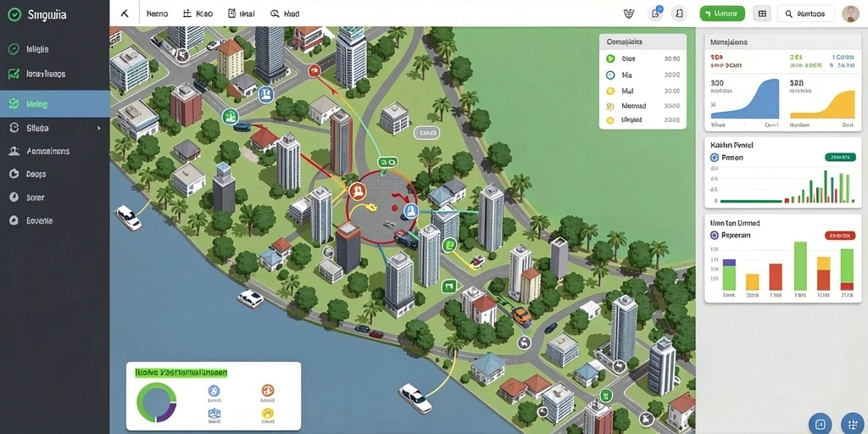Open the user avatar profile
Viewport: 868px width, 434px height.
tap(850, 14)
